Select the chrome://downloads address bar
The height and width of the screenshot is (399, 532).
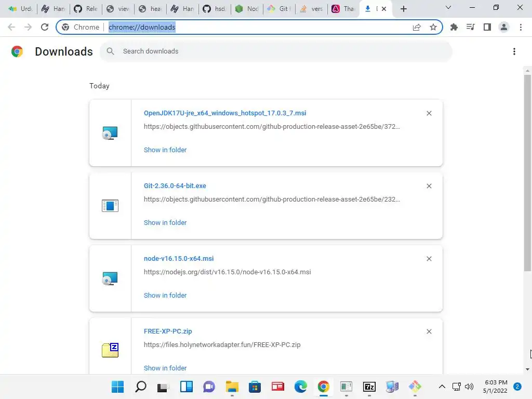coord(249,27)
